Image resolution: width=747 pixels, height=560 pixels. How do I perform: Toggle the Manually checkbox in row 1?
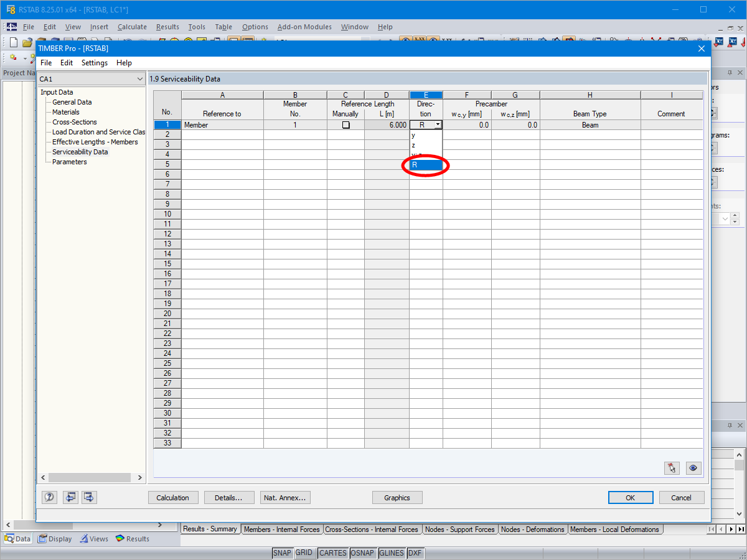click(345, 125)
